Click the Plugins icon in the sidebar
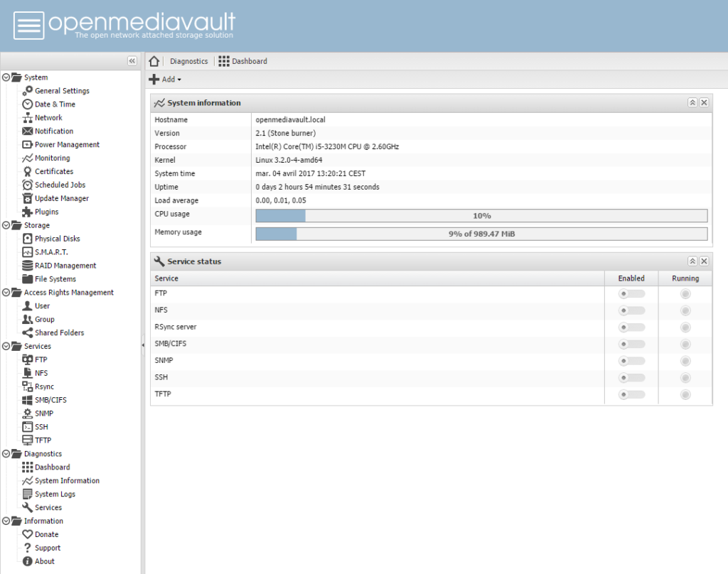The image size is (728, 574). pos(26,211)
